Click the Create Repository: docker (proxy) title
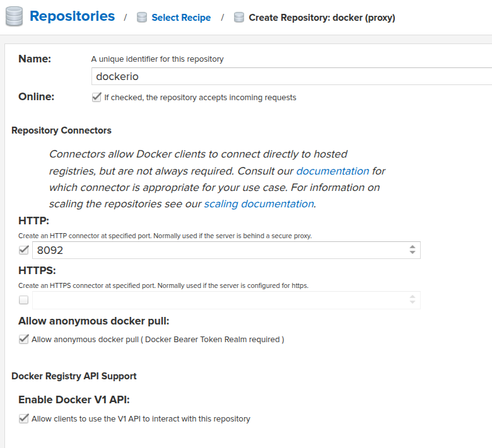The image size is (492, 448). [322, 18]
